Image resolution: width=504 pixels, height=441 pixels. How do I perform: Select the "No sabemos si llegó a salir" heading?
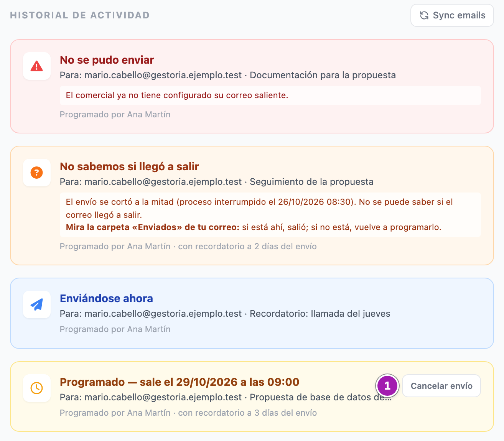tap(130, 166)
